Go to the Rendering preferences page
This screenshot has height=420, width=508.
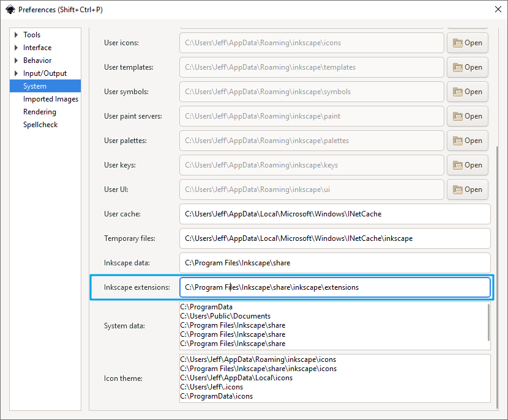[40, 112]
